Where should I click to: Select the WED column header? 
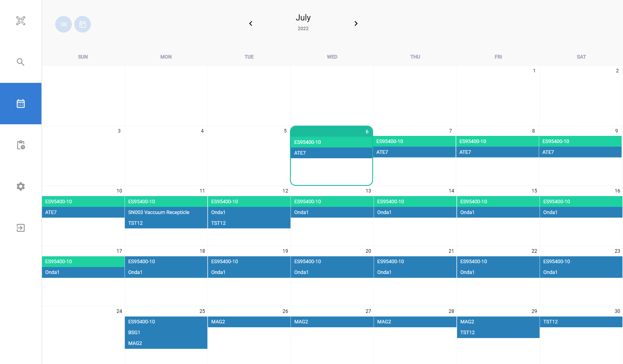point(332,57)
